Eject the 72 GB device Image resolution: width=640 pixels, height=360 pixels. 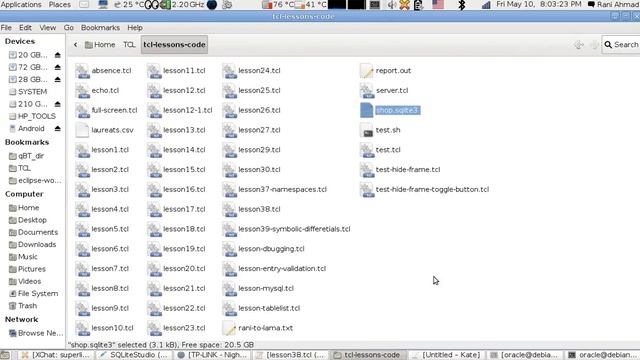[58, 67]
